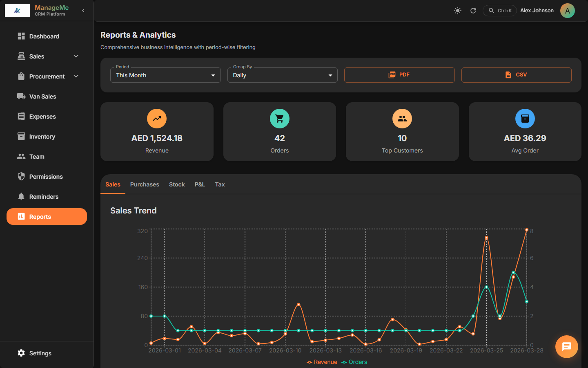Click the Alex Johnson avatar icon
This screenshot has height=368, width=588.
[x=567, y=11]
